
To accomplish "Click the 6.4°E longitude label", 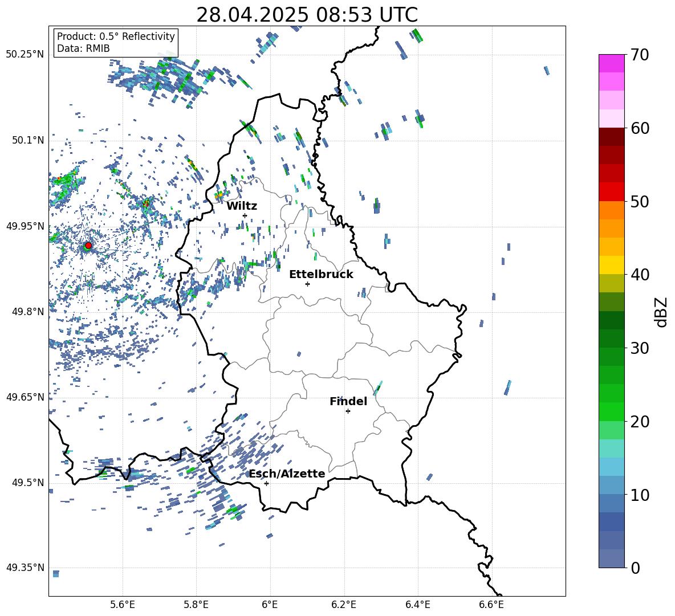I will coord(417,605).
